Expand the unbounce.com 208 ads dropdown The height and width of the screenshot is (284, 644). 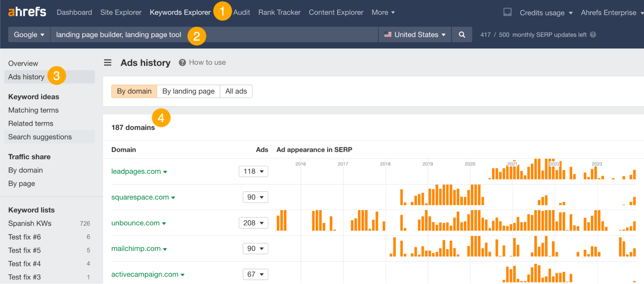tap(253, 223)
